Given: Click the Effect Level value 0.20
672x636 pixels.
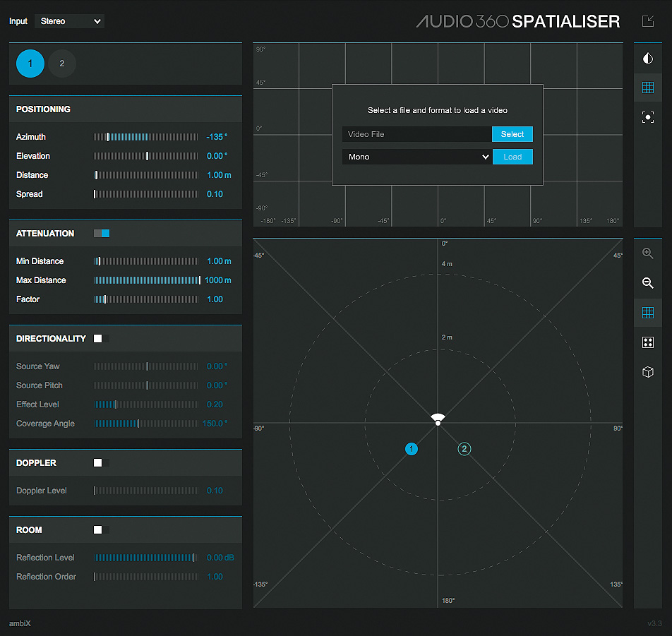Looking at the screenshot, I should 215,404.
